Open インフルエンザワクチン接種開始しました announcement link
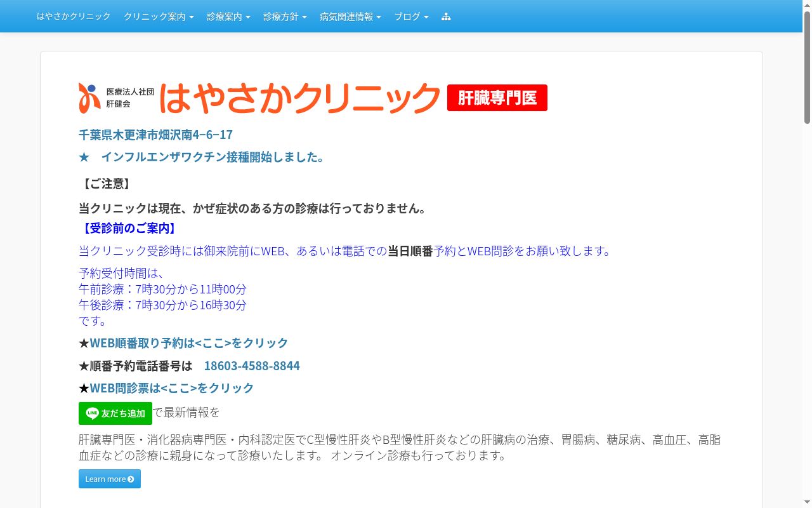 tap(201, 157)
